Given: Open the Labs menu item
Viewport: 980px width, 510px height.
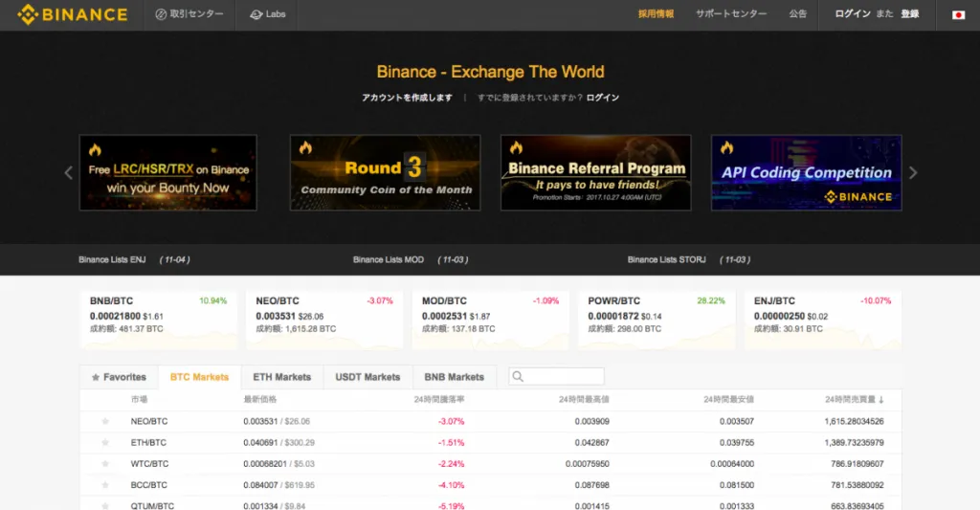Looking at the screenshot, I should click(268, 14).
